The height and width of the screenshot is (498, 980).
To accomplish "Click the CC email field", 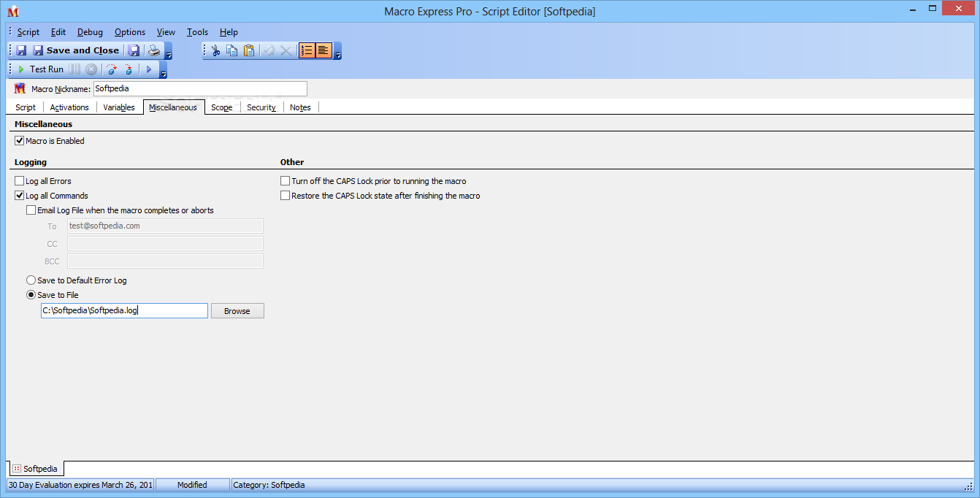I will coord(165,244).
